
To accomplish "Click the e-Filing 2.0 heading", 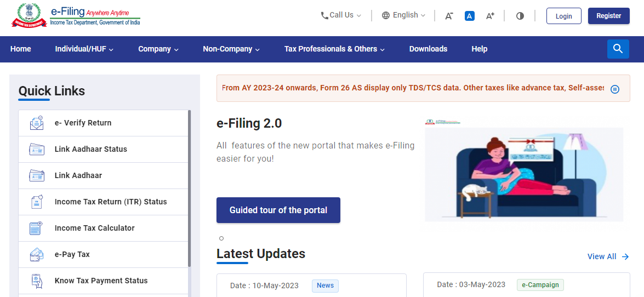I will coord(249,123).
